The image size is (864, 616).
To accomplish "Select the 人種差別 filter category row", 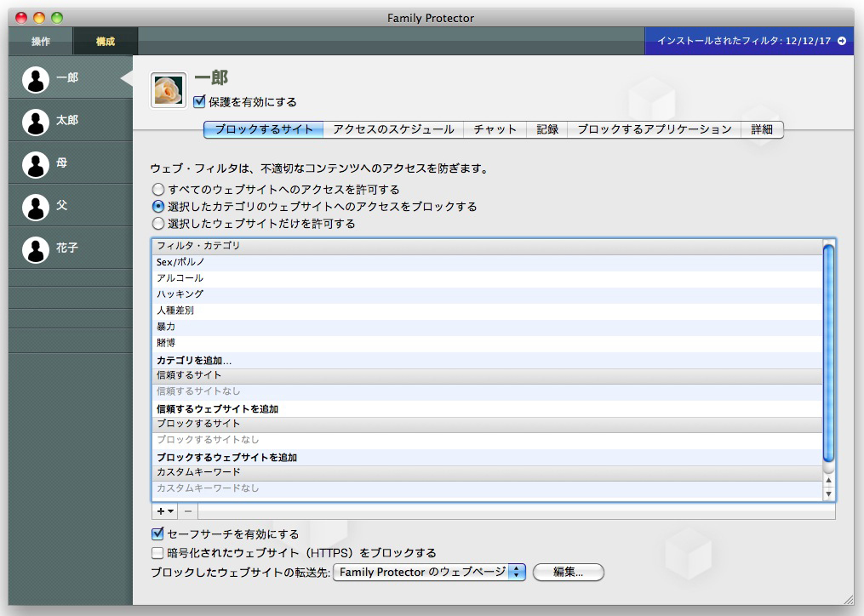I will click(487, 311).
